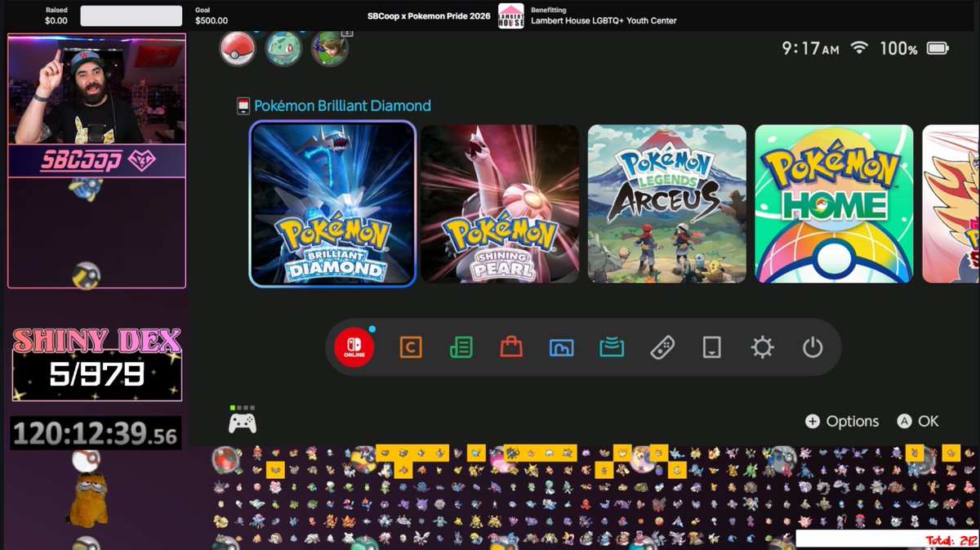Select the Bulbasaur user avatar

point(283,48)
